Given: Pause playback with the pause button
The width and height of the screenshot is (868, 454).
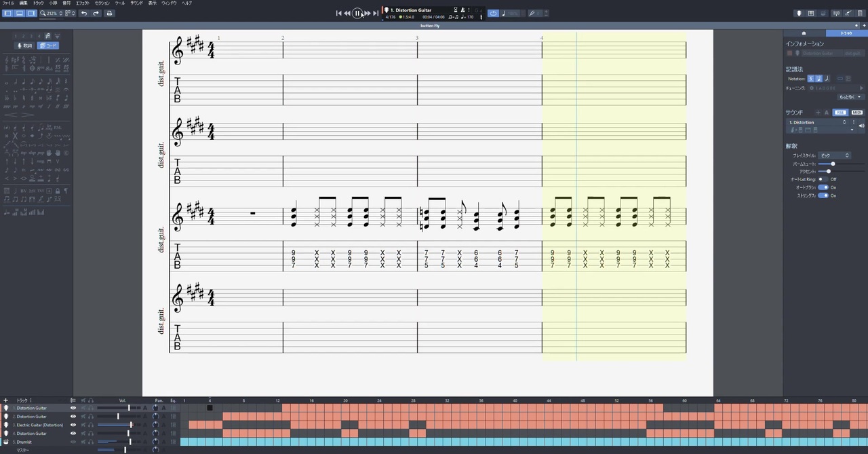Looking at the screenshot, I should point(357,13).
